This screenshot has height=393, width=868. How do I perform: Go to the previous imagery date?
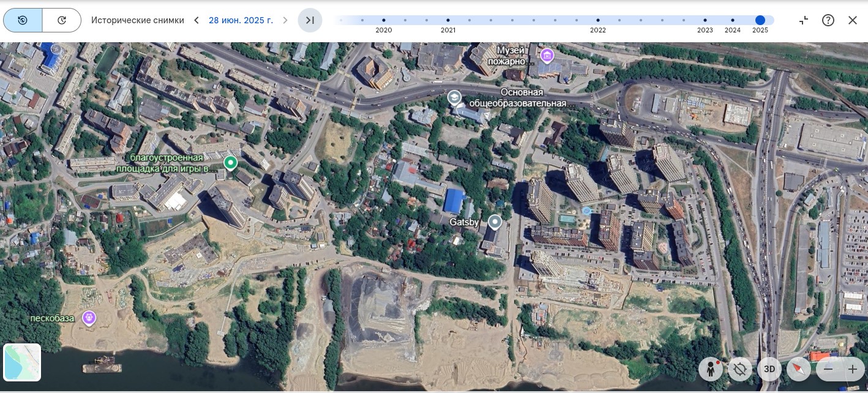pyautogui.click(x=196, y=20)
